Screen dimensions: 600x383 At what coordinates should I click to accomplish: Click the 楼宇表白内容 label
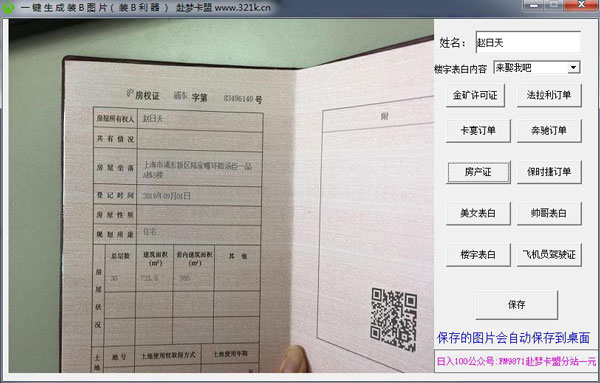461,69
